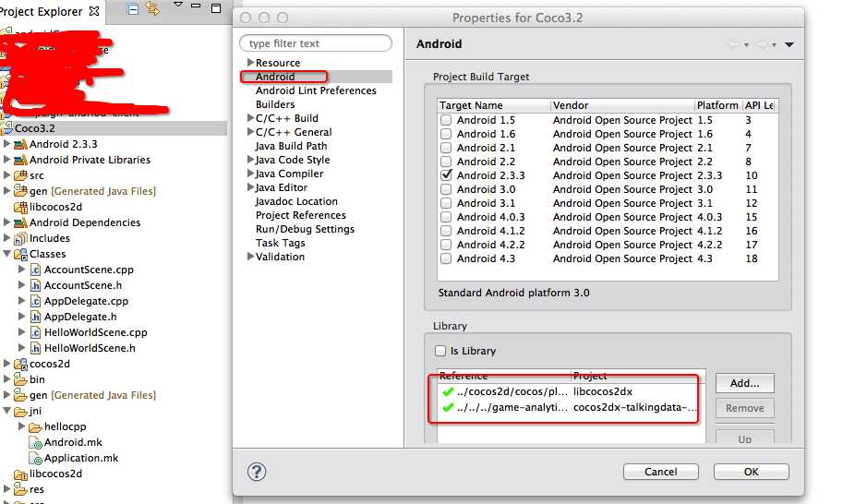Expand the C/C++ Build category
843x504 pixels.
click(250, 117)
